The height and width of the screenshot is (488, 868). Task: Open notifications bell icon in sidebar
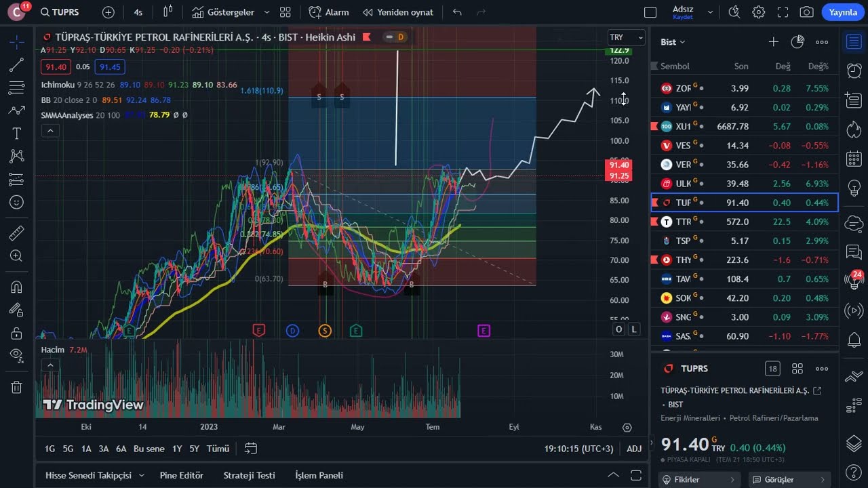tap(854, 339)
